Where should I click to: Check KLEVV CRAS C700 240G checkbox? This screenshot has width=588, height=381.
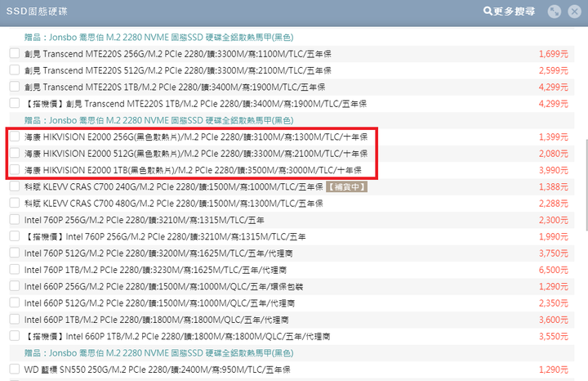15,186
